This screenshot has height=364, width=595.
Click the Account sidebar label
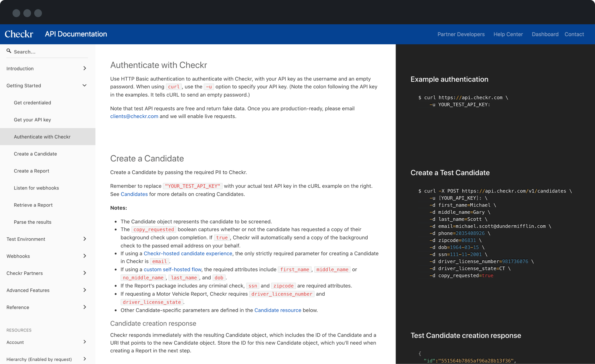coord(15,342)
